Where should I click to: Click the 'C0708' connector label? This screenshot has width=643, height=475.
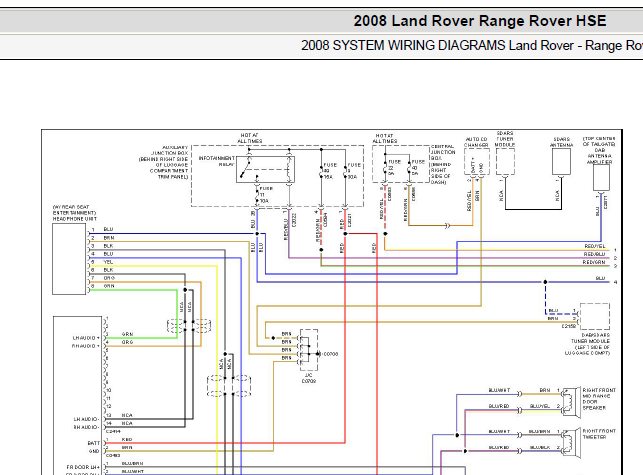[x=331, y=354]
